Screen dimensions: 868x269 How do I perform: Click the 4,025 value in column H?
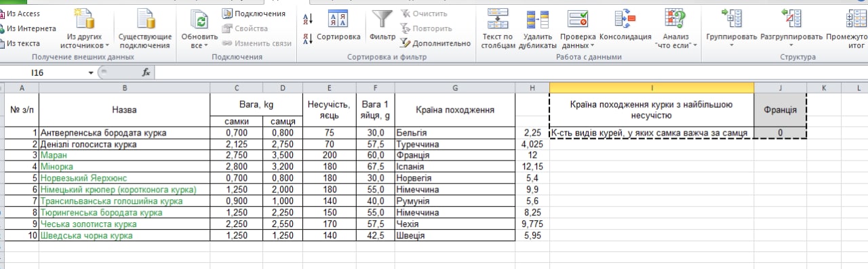pos(532,144)
